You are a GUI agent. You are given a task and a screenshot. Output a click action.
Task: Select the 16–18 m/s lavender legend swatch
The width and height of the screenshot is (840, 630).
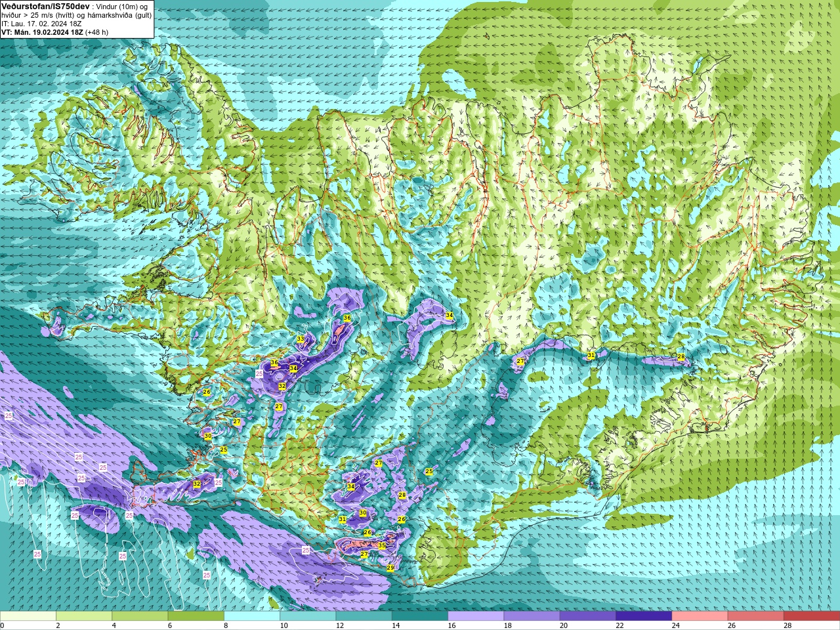click(x=476, y=616)
